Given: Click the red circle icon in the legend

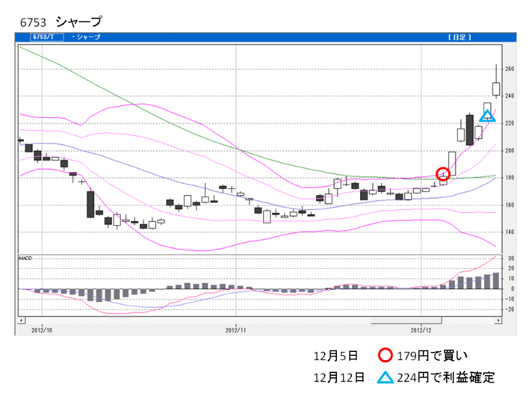Looking at the screenshot, I should [385, 355].
